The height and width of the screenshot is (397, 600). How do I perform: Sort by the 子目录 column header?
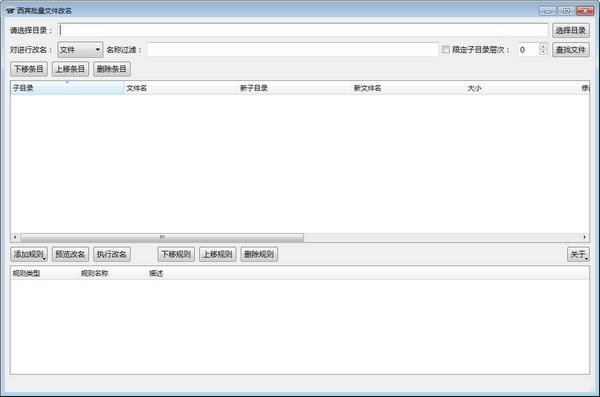(x=67, y=88)
